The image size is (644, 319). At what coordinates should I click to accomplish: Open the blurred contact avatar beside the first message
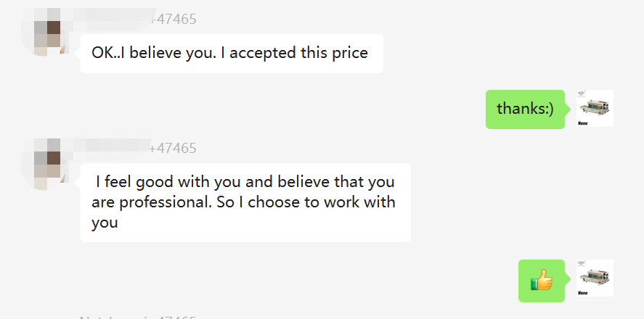(47, 33)
